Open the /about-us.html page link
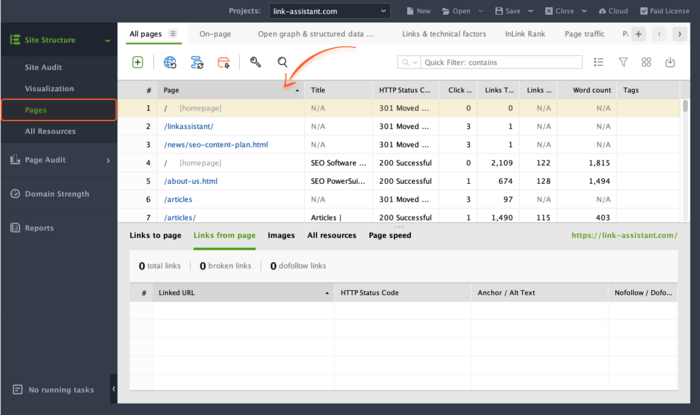 tap(191, 181)
